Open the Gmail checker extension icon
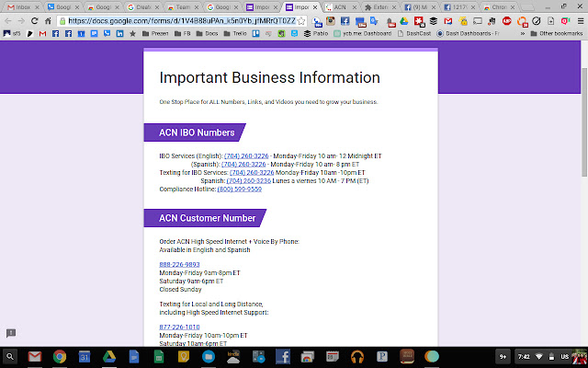This screenshot has width=588, height=368. pos(448,21)
